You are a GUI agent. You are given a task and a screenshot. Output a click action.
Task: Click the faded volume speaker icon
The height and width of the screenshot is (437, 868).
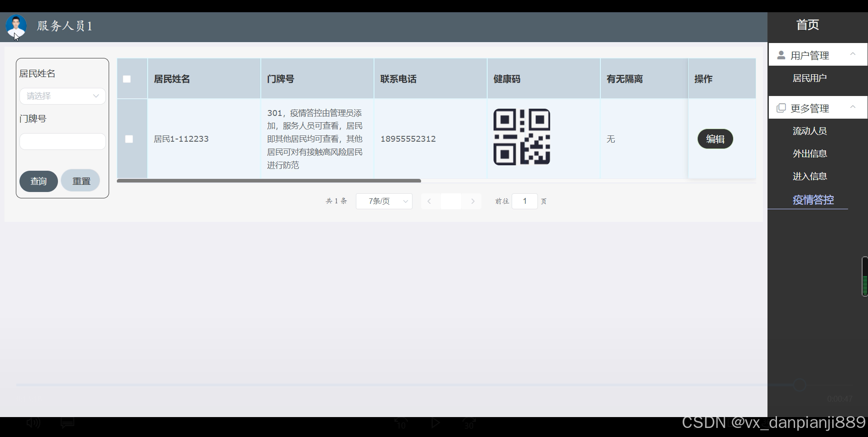click(34, 423)
